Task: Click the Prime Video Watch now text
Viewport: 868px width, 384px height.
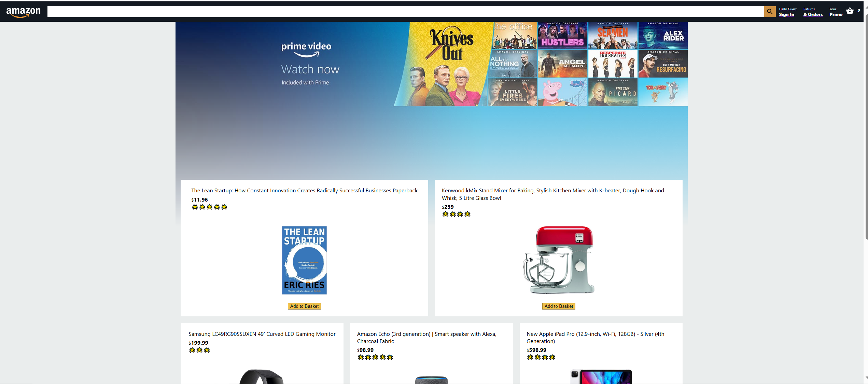Action: 310,69
